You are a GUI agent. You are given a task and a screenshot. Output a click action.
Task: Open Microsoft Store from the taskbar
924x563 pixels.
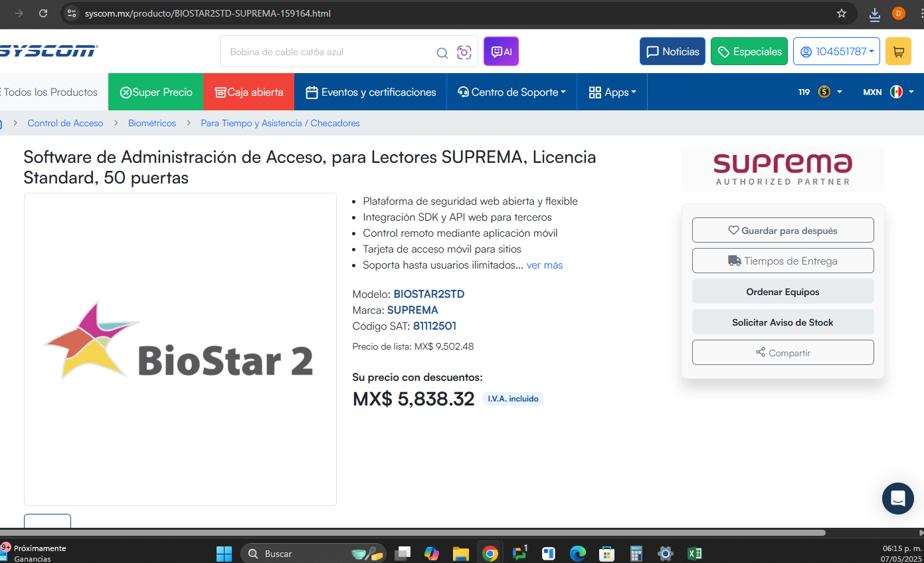pos(606,553)
